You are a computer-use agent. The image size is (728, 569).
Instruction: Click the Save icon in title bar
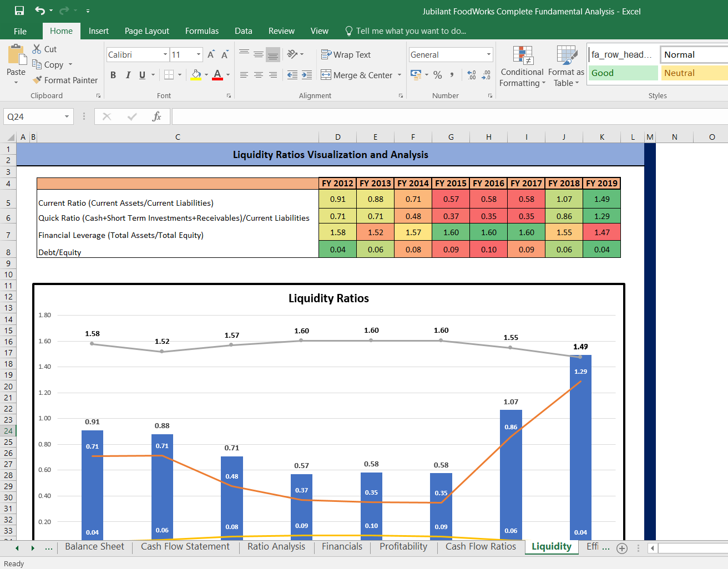pyautogui.click(x=19, y=11)
